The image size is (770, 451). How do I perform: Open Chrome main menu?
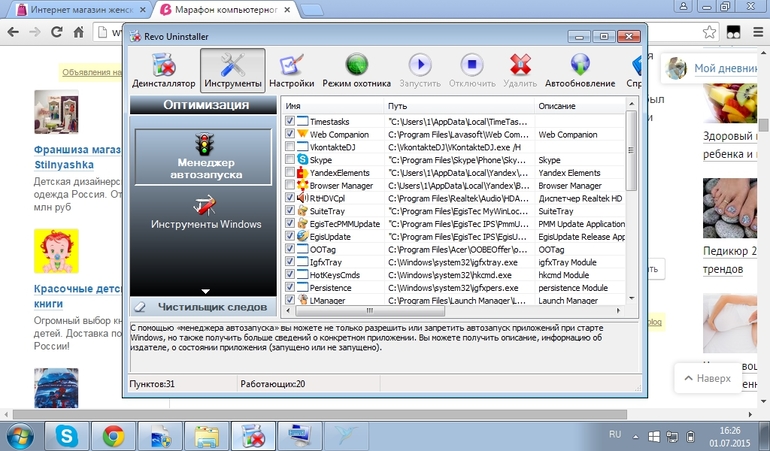tap(758, 32)
